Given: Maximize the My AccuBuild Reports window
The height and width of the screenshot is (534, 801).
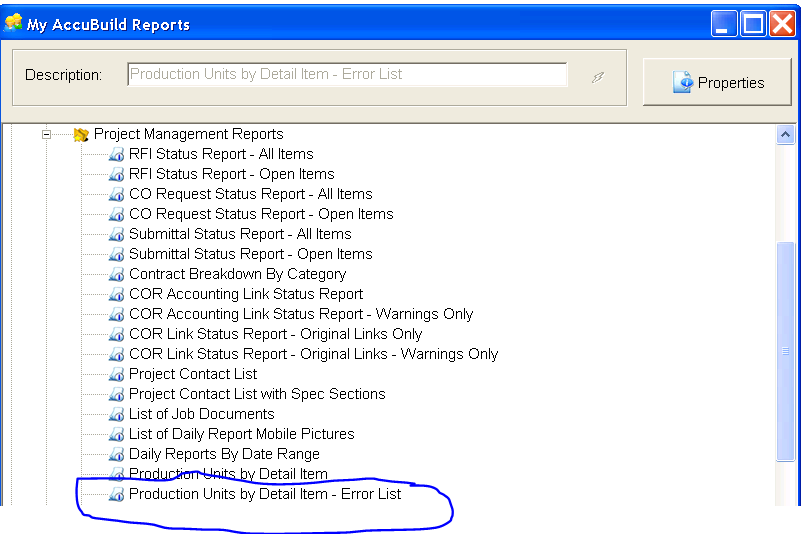Looking at the screenshot, I should (753, 24).
